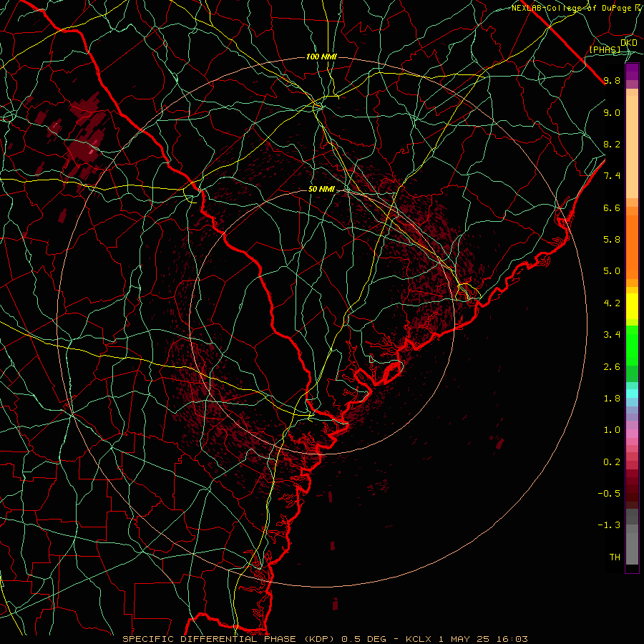
Task: Click the 'NEXLAB-College of DuPage' attribution text
Action: [x=571, y=8]
